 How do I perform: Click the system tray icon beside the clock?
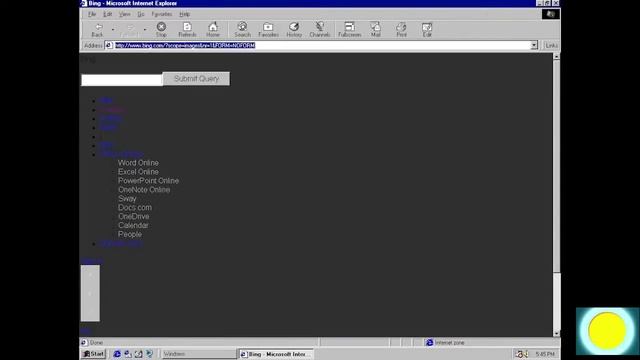521,354
